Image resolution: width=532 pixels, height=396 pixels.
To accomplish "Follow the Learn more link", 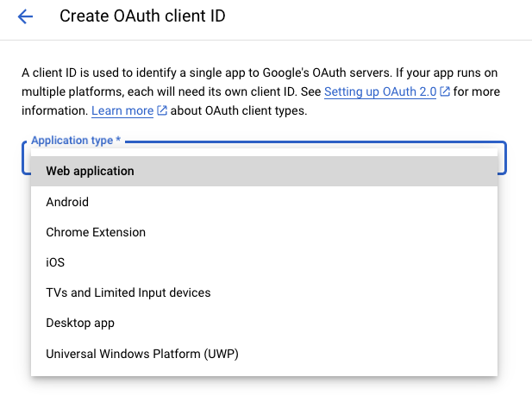I will tap(122, 110).
